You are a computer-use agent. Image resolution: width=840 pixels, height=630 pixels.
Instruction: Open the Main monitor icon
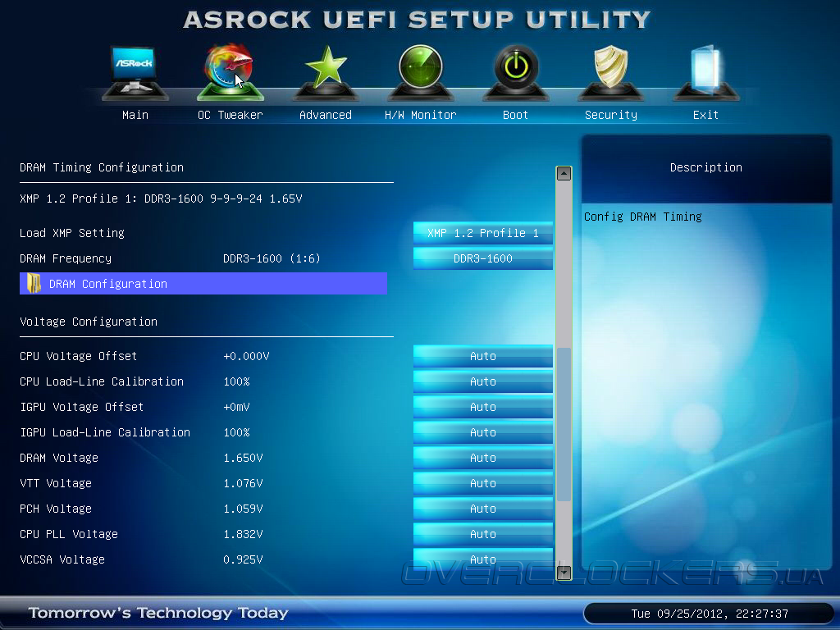coord(135,72)
